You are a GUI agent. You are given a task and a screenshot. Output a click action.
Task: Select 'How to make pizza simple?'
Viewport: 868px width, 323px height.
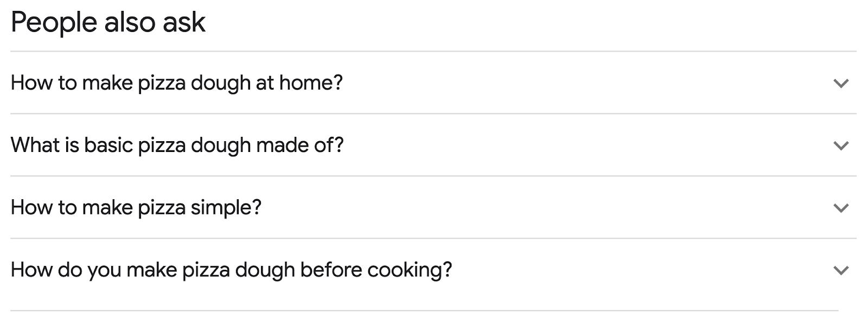[136, 206]
